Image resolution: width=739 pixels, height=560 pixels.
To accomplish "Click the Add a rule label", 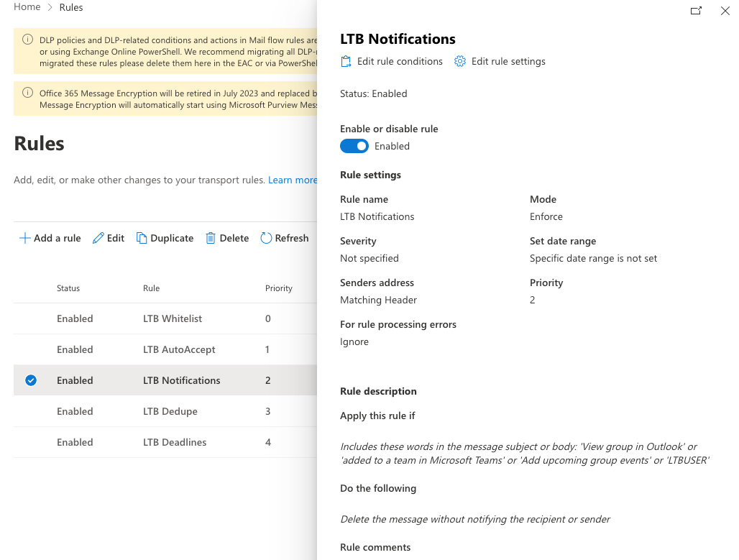I will tap(57, 238).
